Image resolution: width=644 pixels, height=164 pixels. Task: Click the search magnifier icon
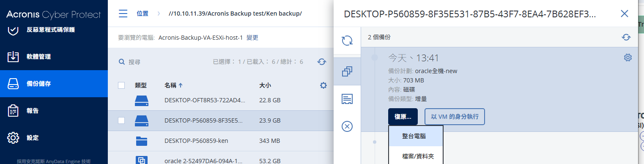point(122,62)
